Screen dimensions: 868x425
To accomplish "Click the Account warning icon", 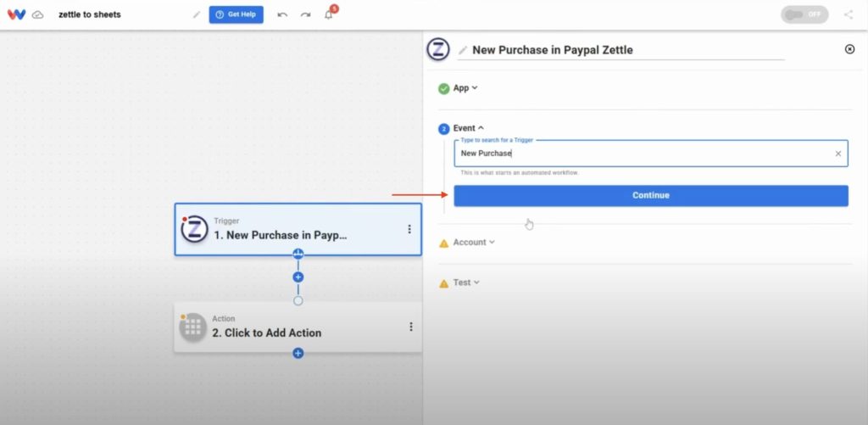I will 444,243.
